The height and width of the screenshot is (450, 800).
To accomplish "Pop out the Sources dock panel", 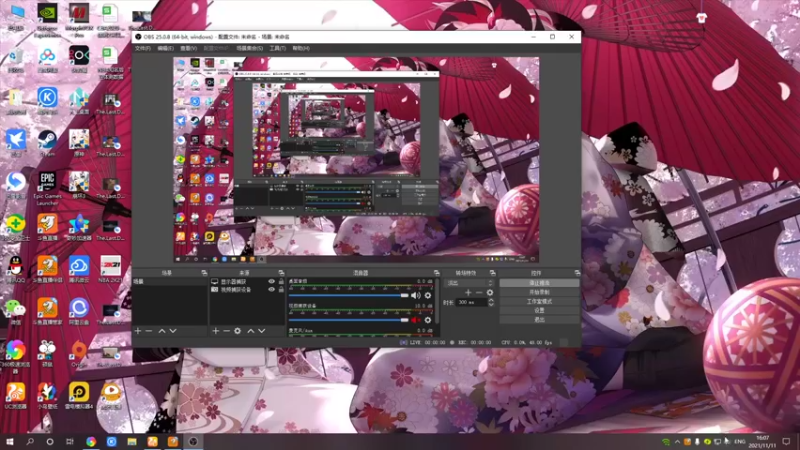I will pyautogui.click(x=281, y=273).
